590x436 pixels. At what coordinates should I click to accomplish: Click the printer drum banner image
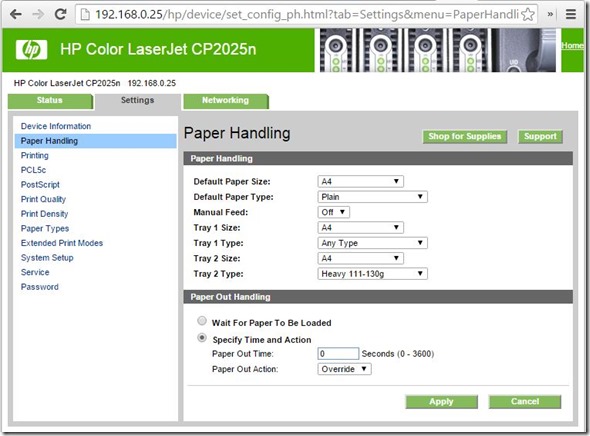[x=438, y=50]
